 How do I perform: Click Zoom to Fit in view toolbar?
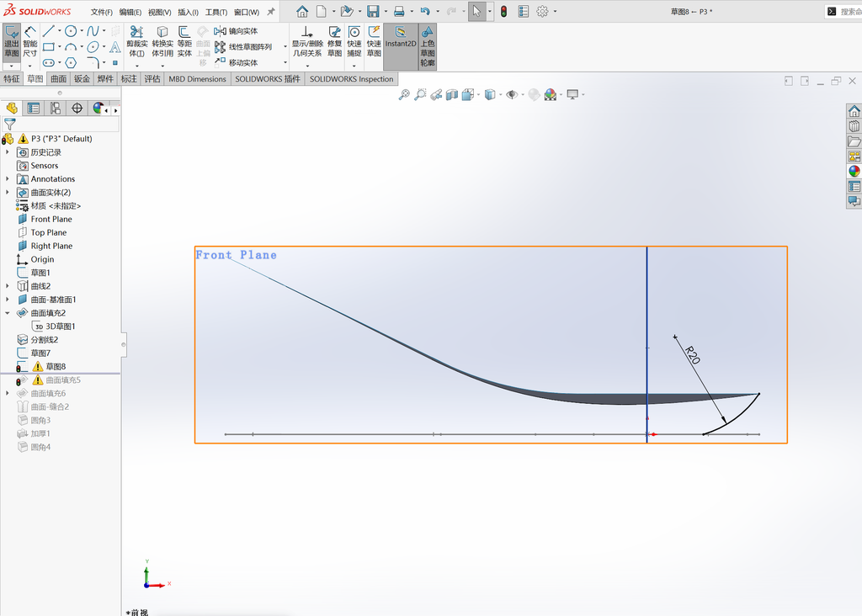(x=404, y=94)
